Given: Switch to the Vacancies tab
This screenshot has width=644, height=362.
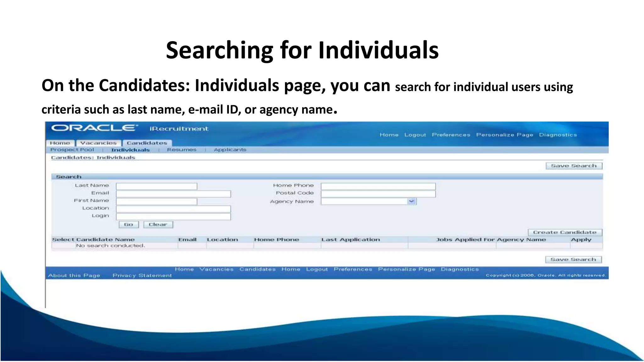Looking at the screenshot, I should (98, 143).
